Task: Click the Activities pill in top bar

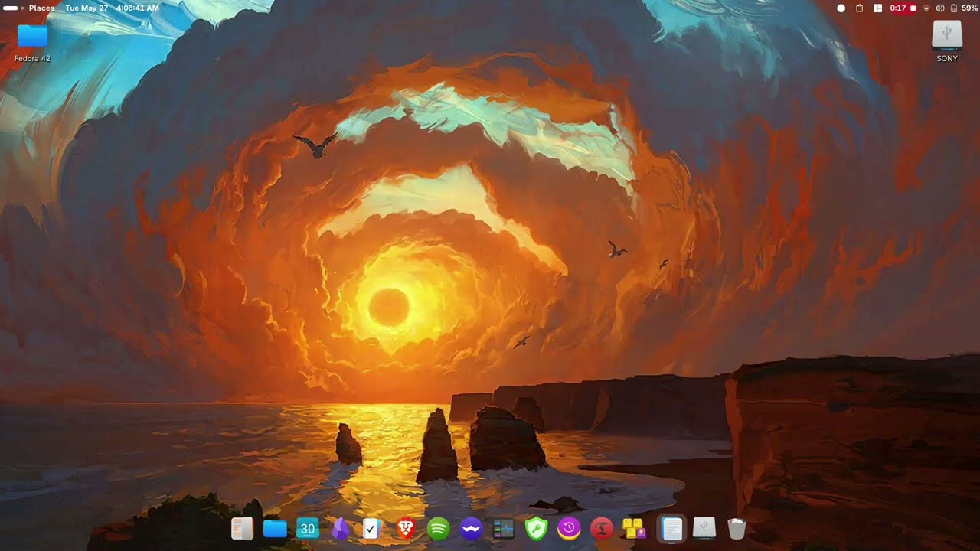Action: point(10,8)
